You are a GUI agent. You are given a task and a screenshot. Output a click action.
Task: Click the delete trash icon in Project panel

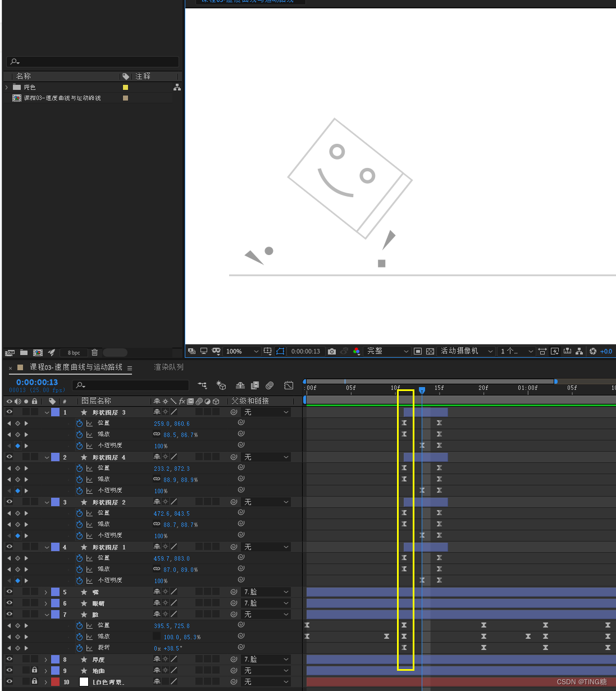94,352
